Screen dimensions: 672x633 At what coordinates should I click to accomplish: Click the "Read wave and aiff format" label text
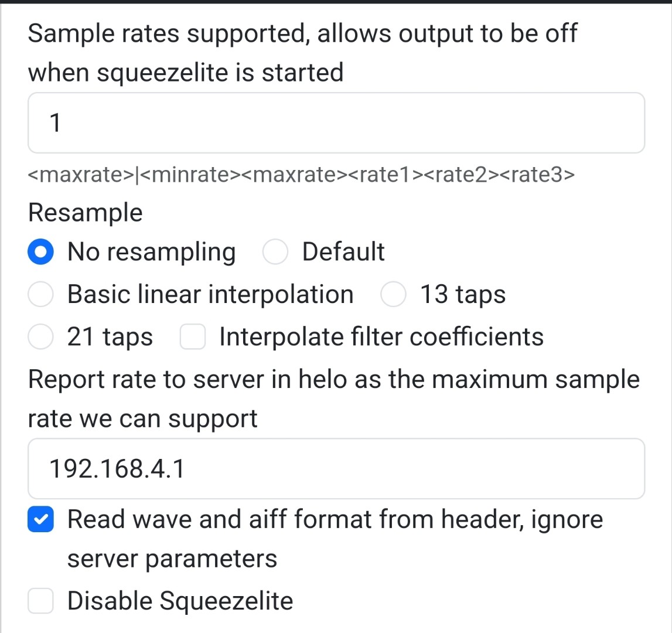335,520
